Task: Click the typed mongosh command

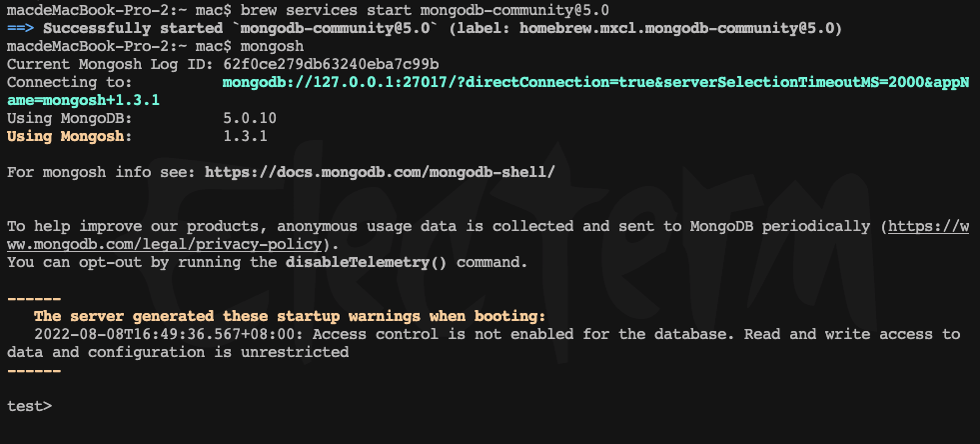Action: coord(272,46)
